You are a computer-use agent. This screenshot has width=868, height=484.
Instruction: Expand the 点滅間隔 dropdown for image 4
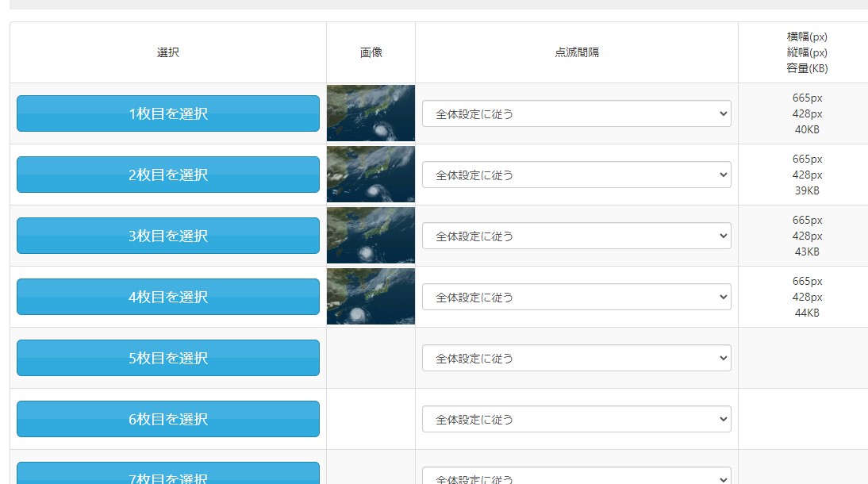576,297
